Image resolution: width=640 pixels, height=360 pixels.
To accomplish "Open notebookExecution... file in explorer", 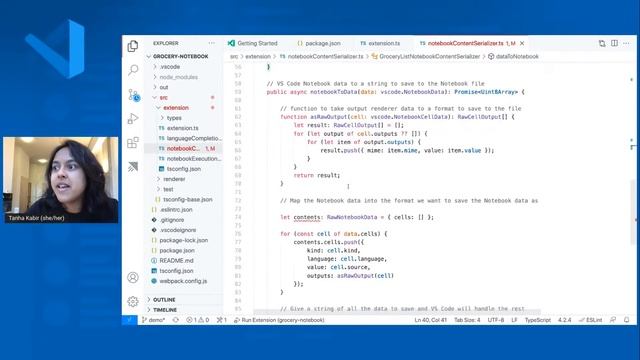I will [193, 158].
